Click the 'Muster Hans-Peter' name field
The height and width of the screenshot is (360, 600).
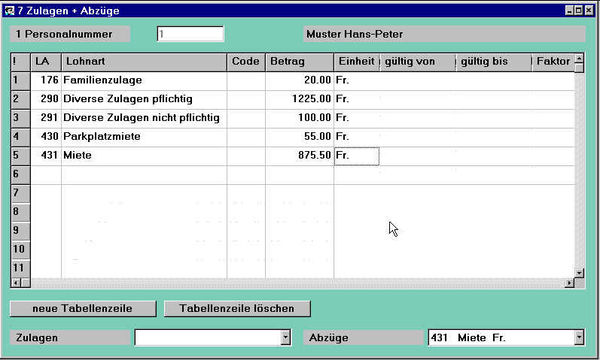click(x=444, y=34)
